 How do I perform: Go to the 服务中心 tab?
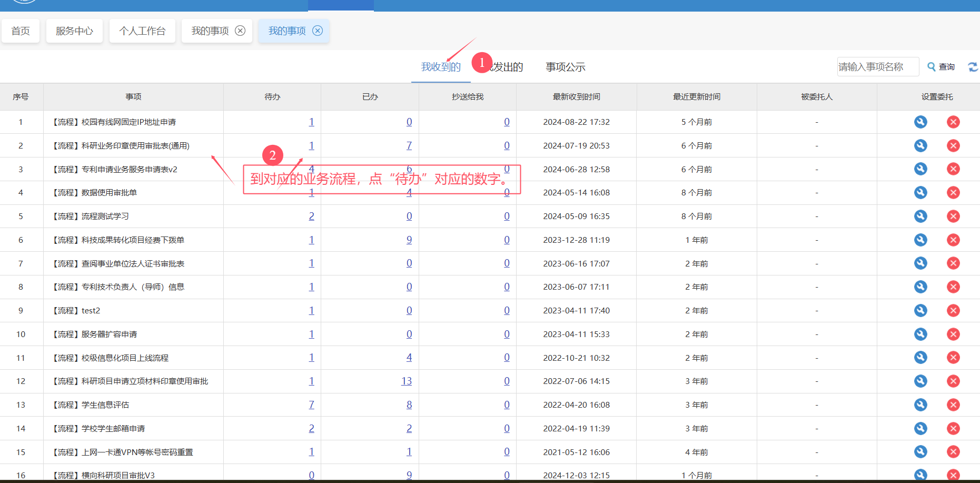tap(74, 31)
